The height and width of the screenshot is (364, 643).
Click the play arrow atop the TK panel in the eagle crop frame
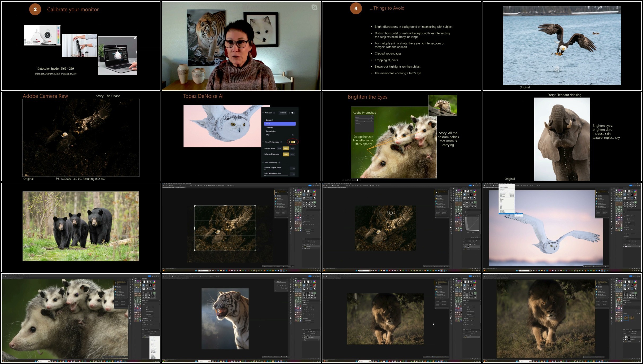point(293,189)
